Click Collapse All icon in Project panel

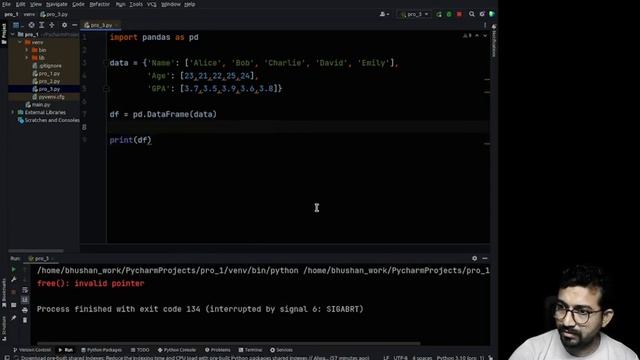point(52,25)
